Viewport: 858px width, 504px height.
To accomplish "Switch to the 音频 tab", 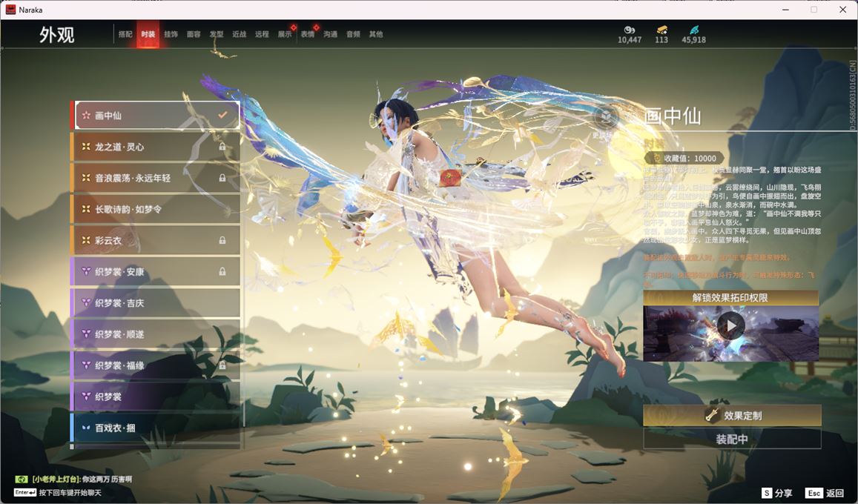I will click(x=354, y=34).
